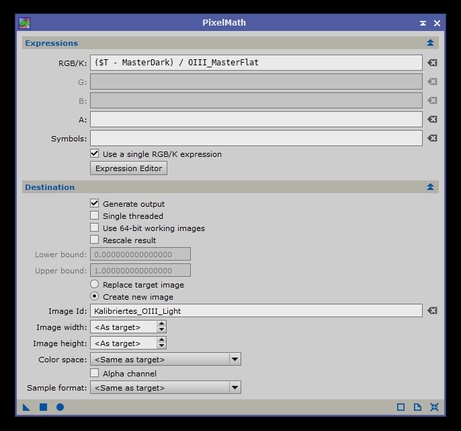
Task: Select Replace target image option
Action: [x=95, y=284]
